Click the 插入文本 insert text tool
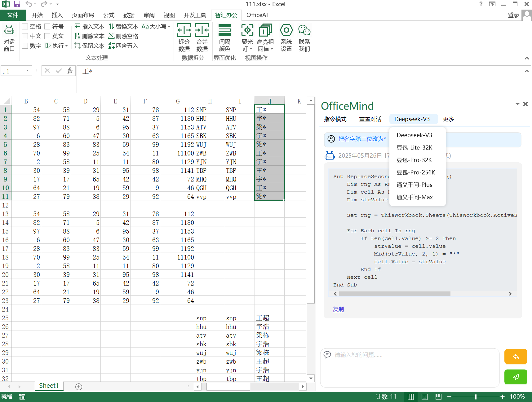532x402 pixels. click(x=90, y=27)
